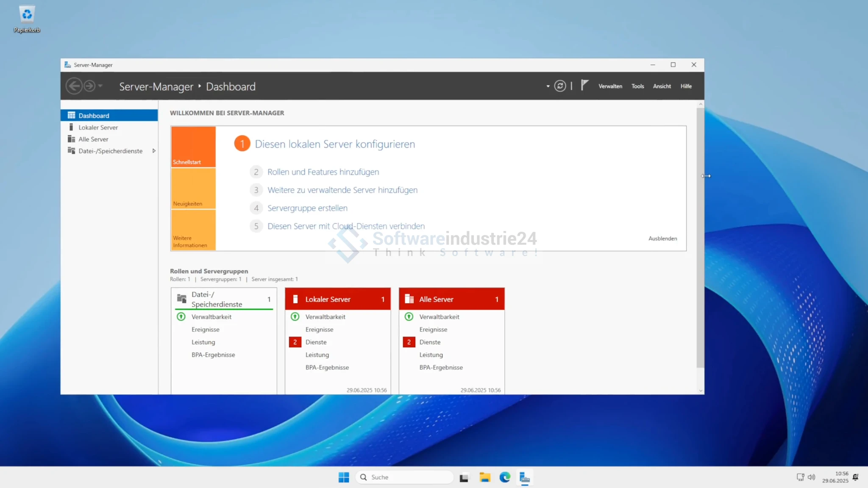The height and width of the screenshot is (488, 868).
Task: Open Server-Manager from the taskbar
Action: click(x=525, y=477)
